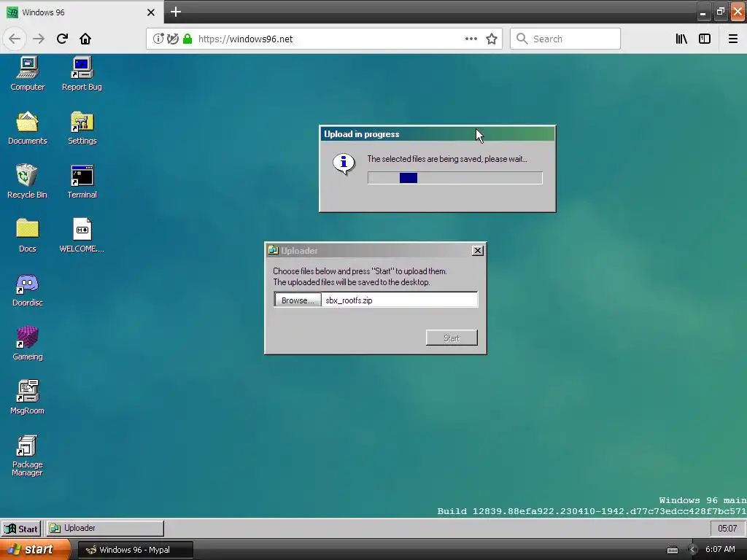Click the browser Search box
747x560 pixels.
click(x=565, y=39)
